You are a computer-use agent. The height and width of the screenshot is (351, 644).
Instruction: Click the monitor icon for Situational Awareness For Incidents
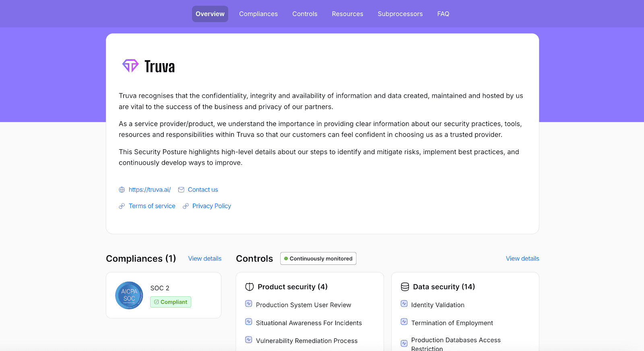(x=249, y=322)
